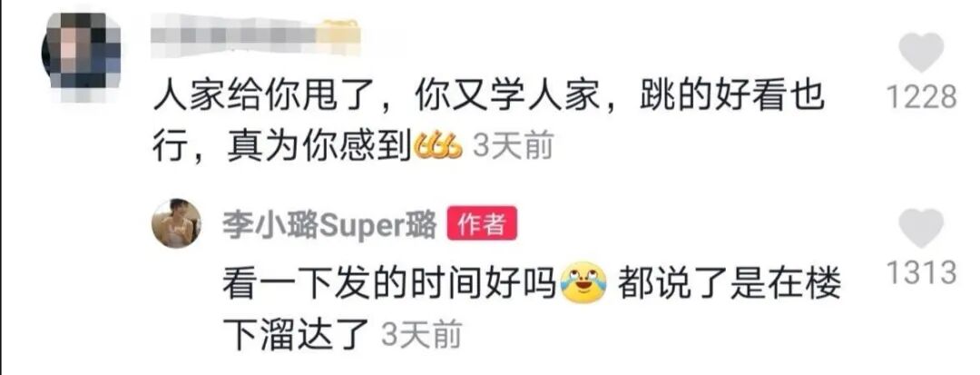Tap the 1228 like count
Screen dimensions: 980x375
[x=922, y=97]
